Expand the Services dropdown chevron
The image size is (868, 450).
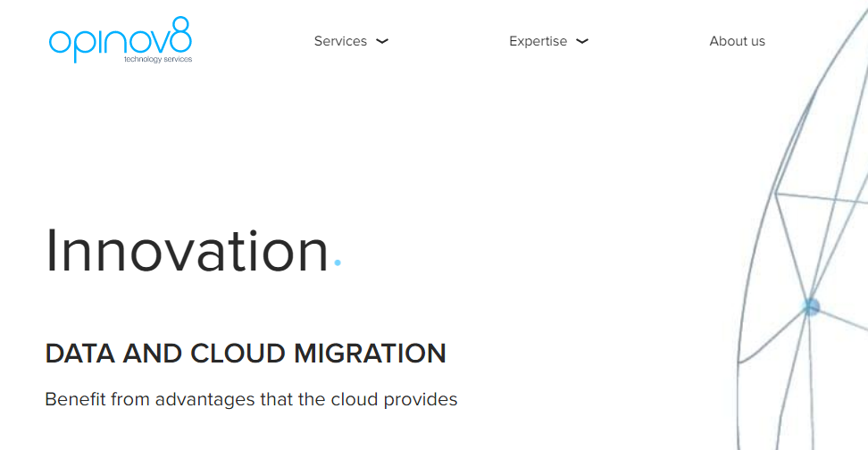point(382,41)
